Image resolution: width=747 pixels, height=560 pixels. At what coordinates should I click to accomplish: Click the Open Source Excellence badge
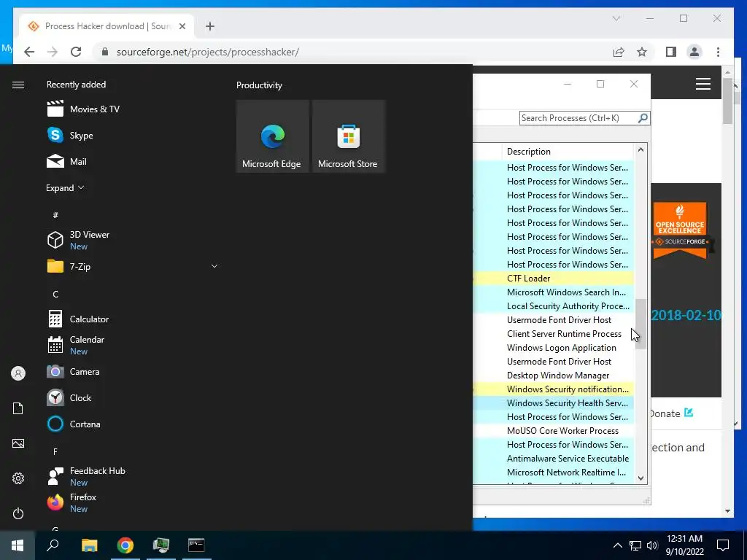tap(680, 230)
